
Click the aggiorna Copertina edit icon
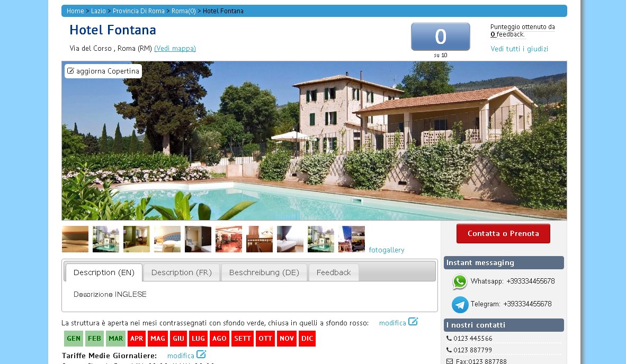pyautogui.click(x=70, y=71)
